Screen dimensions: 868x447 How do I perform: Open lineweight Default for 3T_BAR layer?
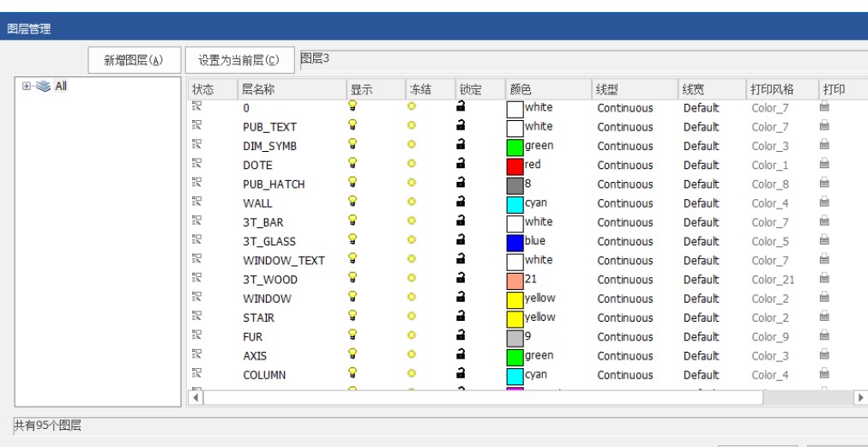point(701,222)
